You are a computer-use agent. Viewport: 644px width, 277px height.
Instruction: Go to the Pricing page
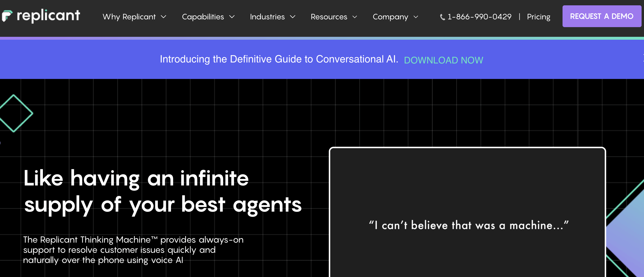pyautogui.click(x=539, y=17)
